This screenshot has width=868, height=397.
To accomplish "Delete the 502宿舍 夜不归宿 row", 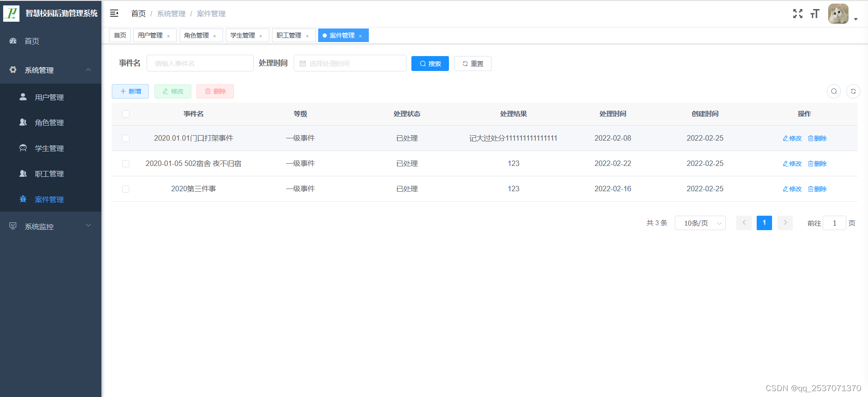I will click(x=817, y=164).
